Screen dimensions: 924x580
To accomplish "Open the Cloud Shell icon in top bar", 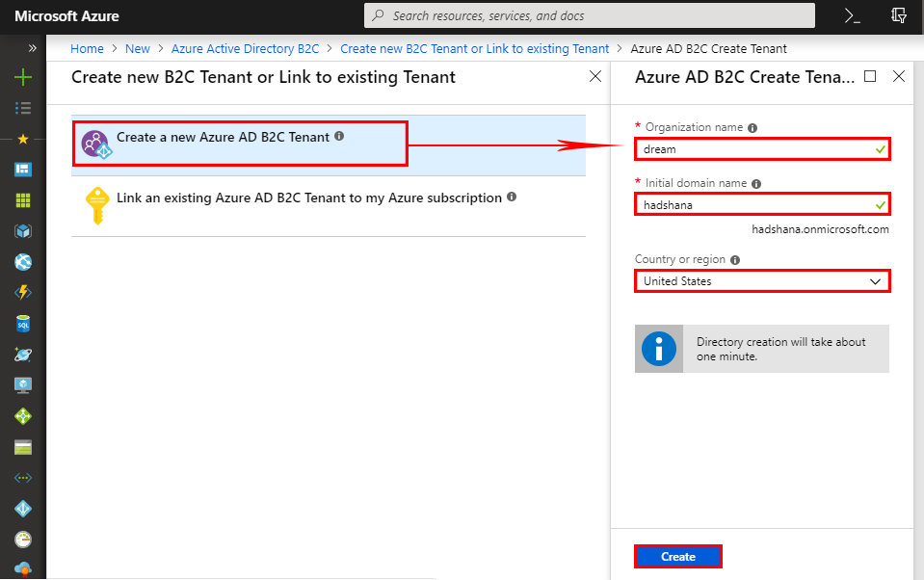I will (852, 16).
